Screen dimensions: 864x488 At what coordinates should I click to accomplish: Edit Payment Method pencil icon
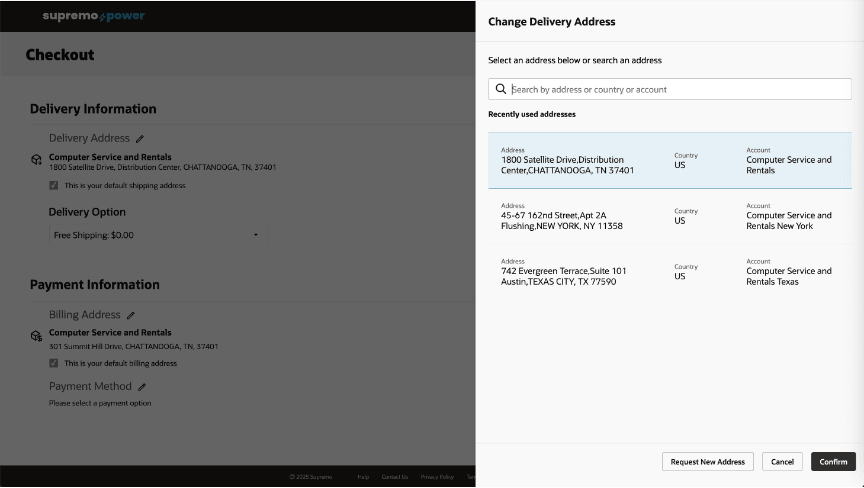point(142,387)
